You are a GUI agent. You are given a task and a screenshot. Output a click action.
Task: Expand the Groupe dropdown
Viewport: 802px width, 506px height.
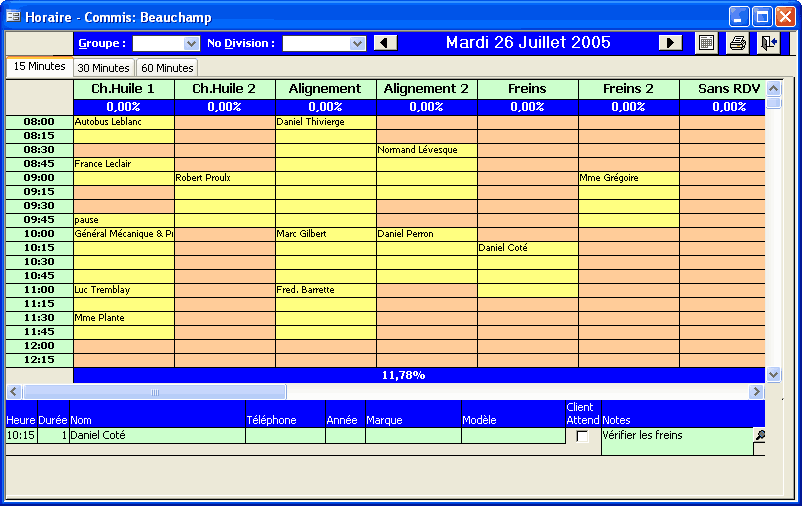(x=191, y=43)
